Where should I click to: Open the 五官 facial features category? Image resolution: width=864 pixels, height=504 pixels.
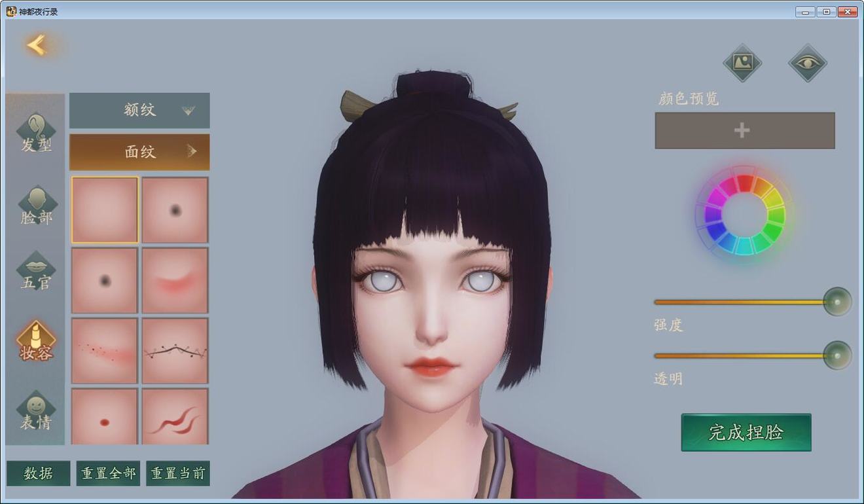pos(36,272)
